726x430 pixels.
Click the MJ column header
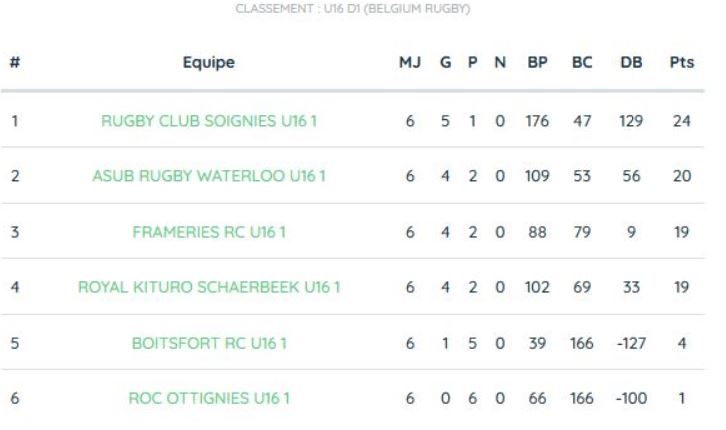tap(410, 62)
